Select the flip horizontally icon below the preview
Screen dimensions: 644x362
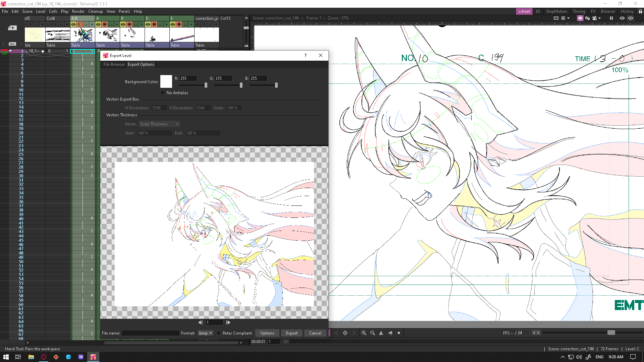click(x=381, y=333)
